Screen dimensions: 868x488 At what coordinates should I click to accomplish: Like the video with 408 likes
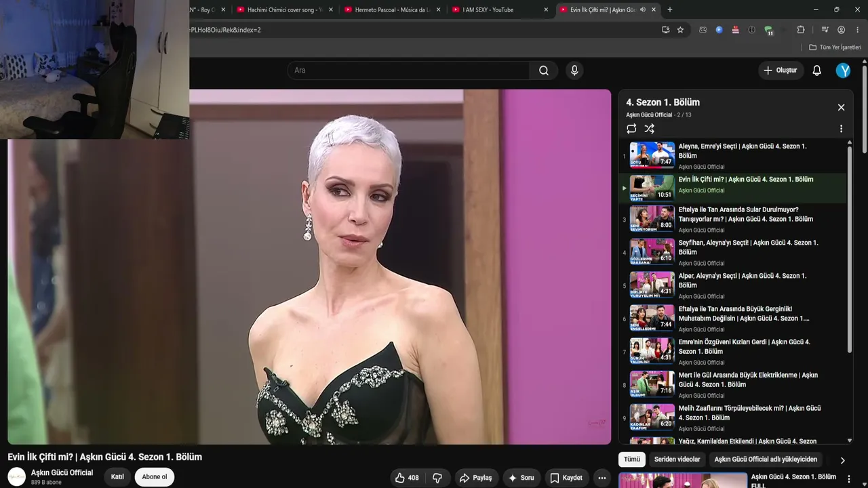[407, 478]
